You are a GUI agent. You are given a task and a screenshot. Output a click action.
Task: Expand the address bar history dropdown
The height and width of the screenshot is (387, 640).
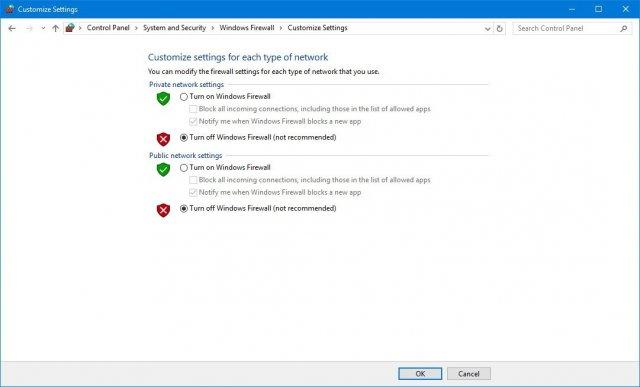(487, 29)
